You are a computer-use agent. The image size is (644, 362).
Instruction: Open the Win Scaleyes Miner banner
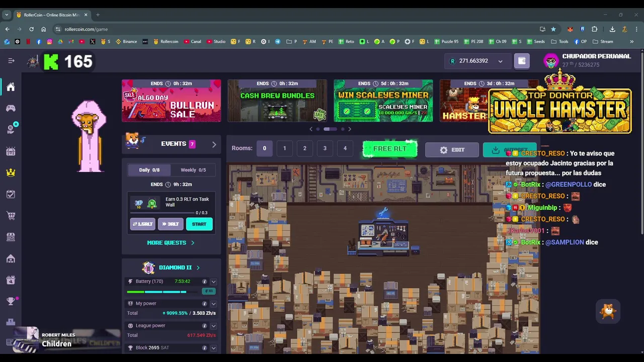coord(383,101)
